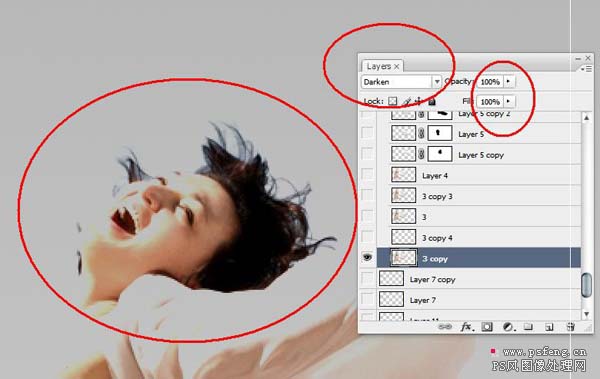The width and height of the screenshot is (600, 379).
Task: Click the Layer 7 thumbnail
Action: click(391, 299)
